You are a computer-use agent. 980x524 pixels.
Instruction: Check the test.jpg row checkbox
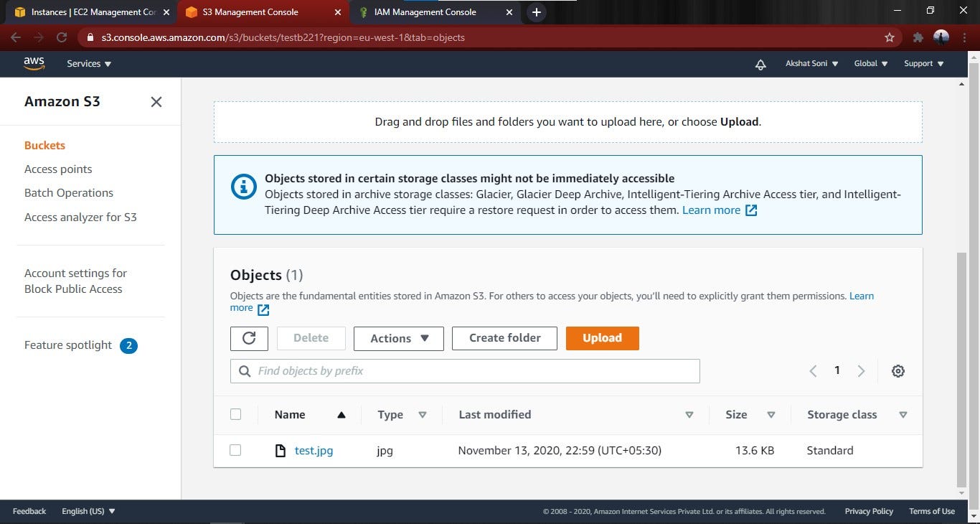[x=235, y=450]
